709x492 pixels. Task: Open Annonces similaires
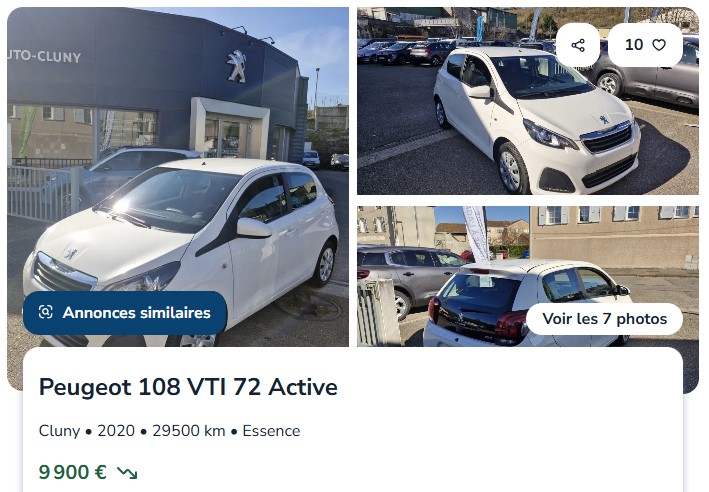click(x=125, y=312)
